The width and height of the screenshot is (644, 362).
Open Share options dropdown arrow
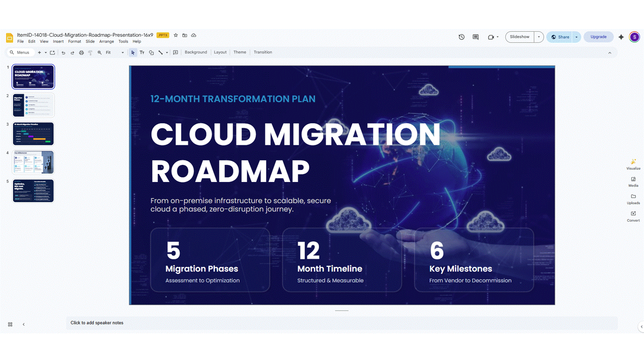tap(576, 37)
